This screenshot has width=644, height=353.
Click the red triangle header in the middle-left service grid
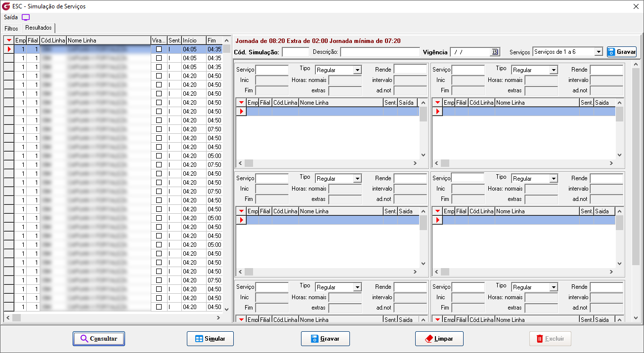point(241,211)
